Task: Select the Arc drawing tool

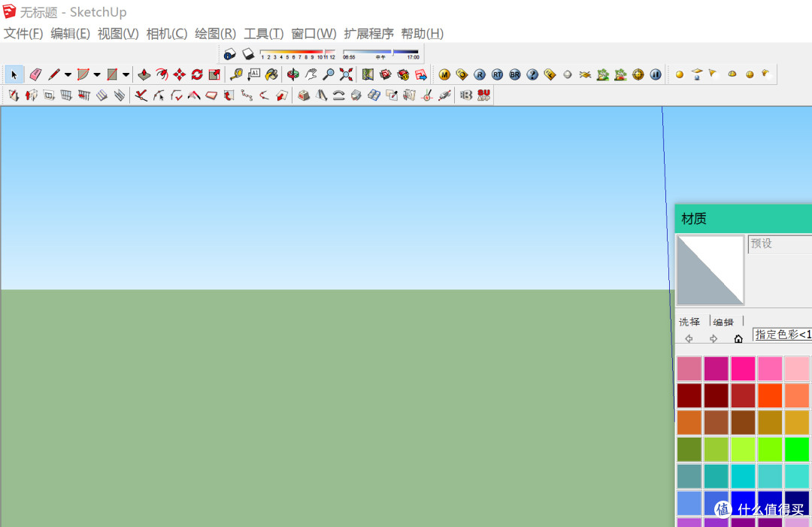Action: click(83, 74)
